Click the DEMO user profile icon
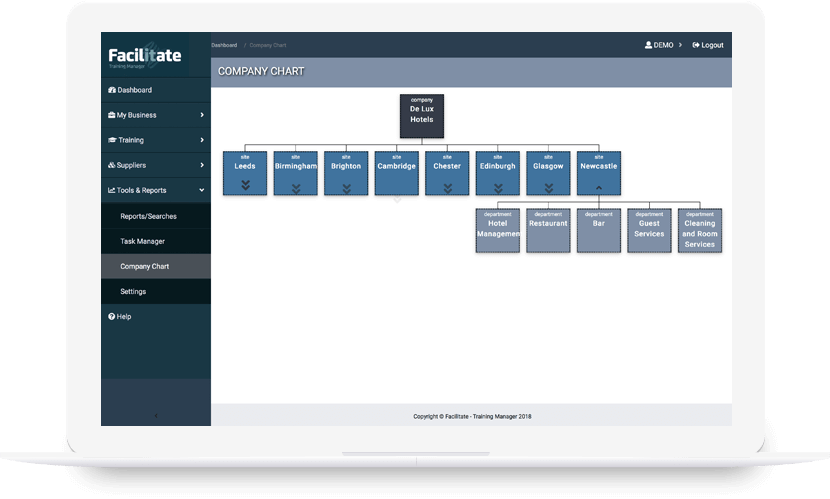This screenshot has width=830, height=499. (x=648, y=45)
